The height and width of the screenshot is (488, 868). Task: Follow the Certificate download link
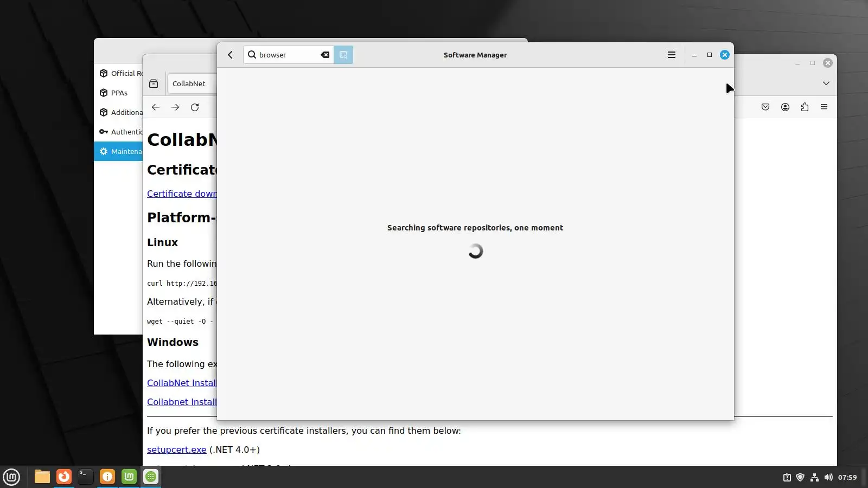(182, 194)
